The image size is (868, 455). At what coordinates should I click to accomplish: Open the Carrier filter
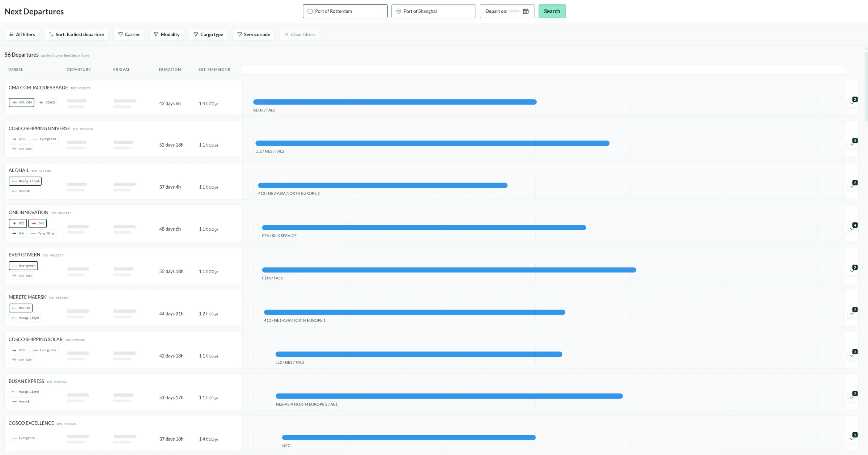click(x=129, y=34)
